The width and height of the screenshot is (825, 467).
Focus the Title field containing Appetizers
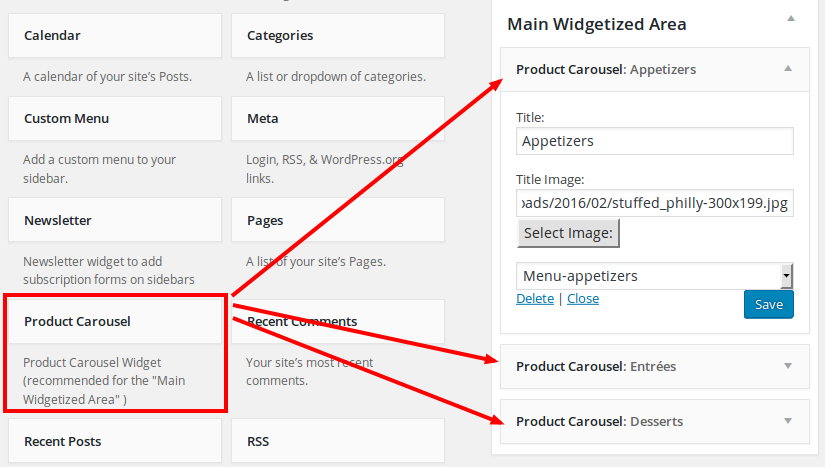click(x=654, y=141)
